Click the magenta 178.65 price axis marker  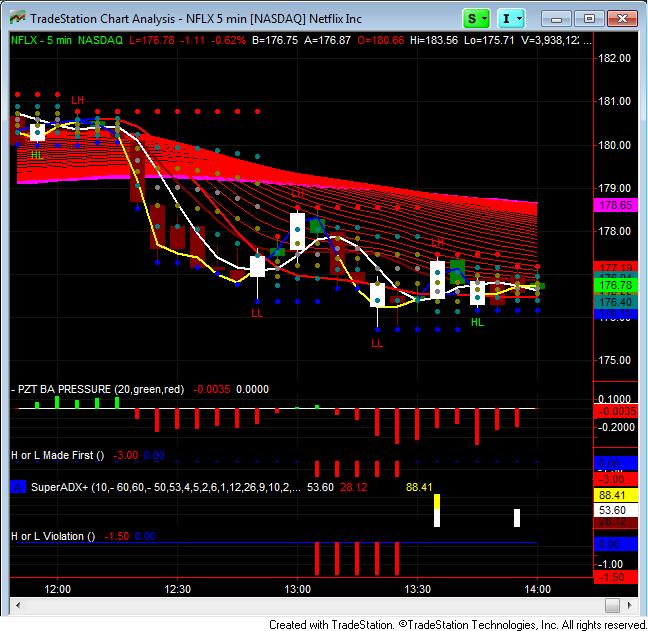coord(615,205)
